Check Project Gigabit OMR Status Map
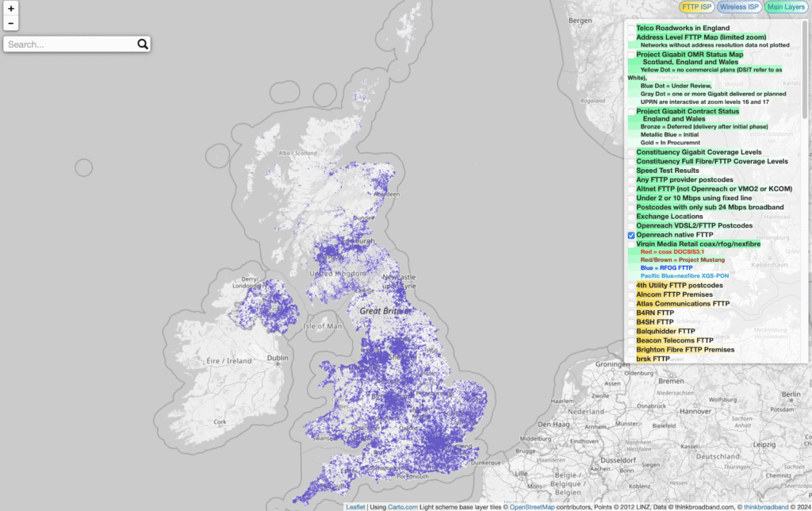 [631, 54]
